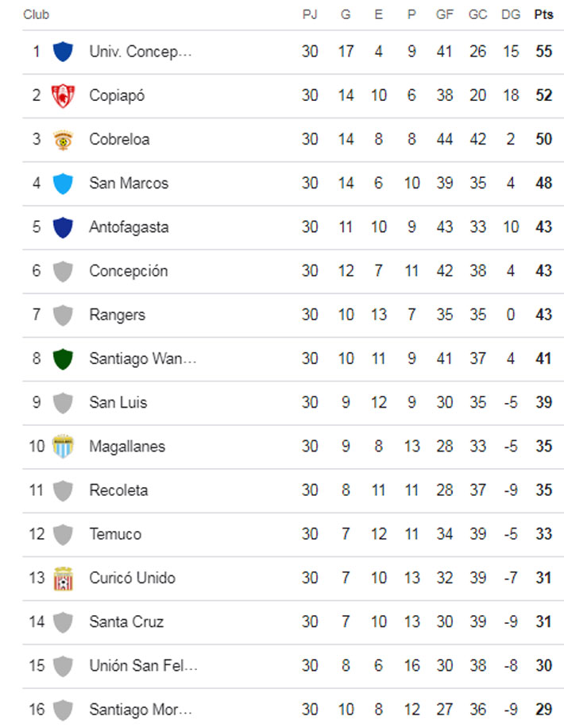The width and height of the screenshot is (564, 728).
Task: Click the Univ. Concepción blue shield crest
Action: click(62, 52)
